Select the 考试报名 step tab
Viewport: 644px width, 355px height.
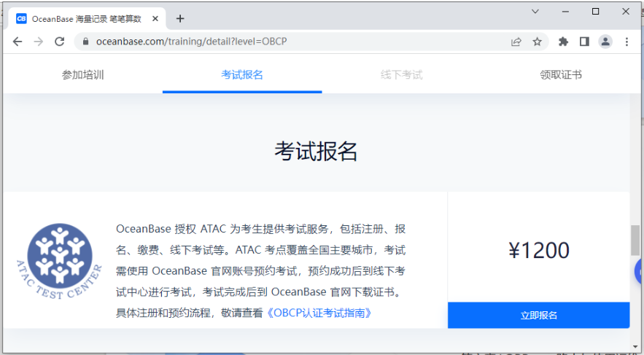click(242, 74)
